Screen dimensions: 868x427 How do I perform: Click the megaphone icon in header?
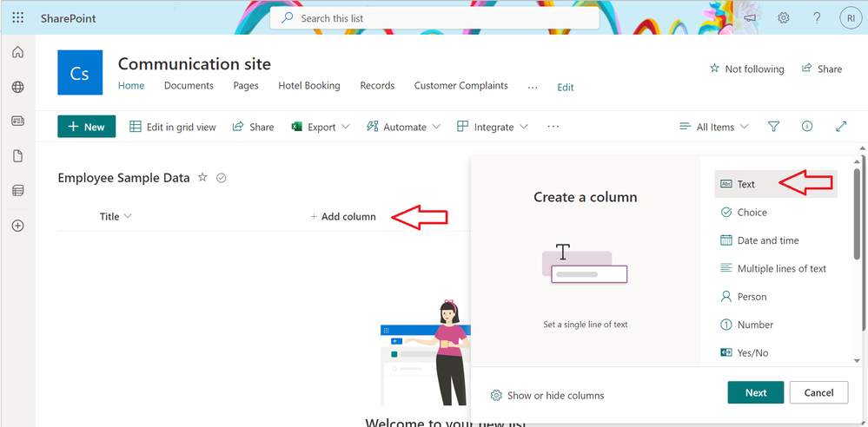(x=750, y=17)
